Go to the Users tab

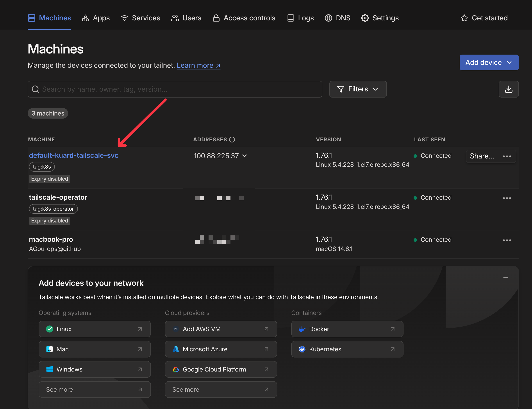[x=186, y=18]
